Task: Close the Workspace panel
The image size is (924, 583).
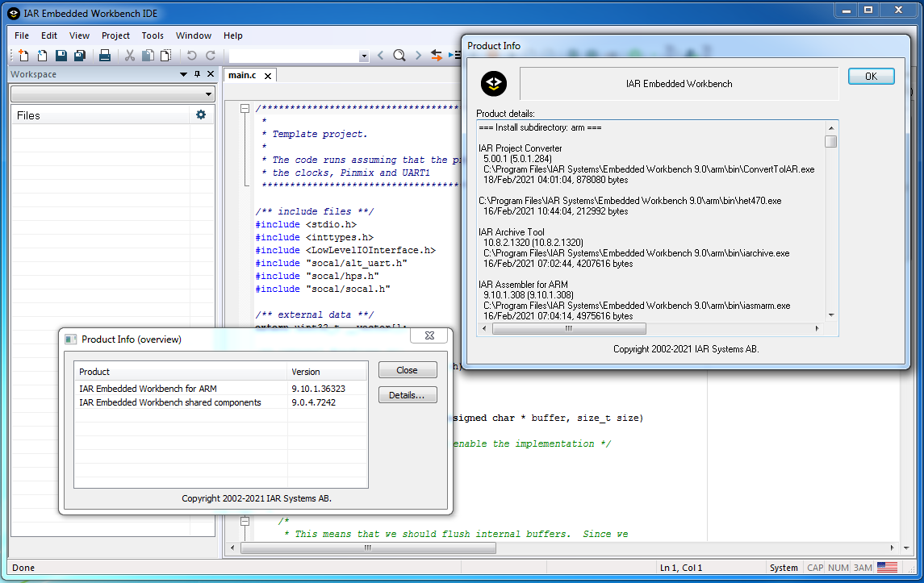Action: point(211,74)
